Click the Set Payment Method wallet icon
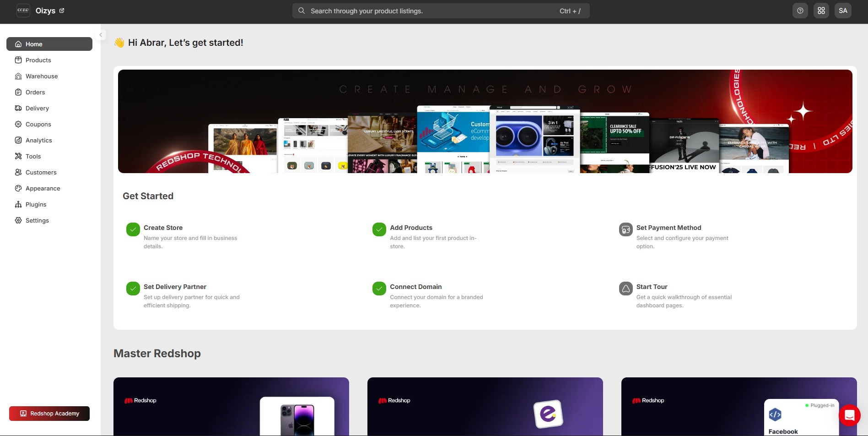868x436 pixels. click(x=625, y=229)
